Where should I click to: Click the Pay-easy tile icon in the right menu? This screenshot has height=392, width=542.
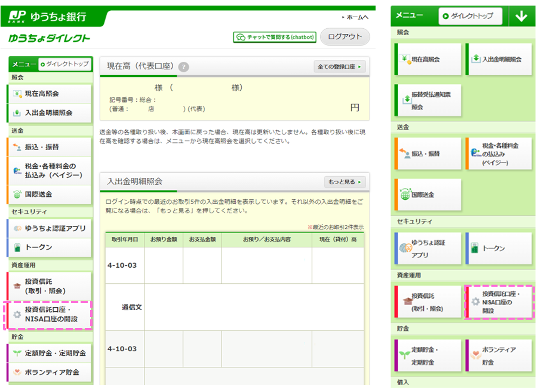click(476, 153)
